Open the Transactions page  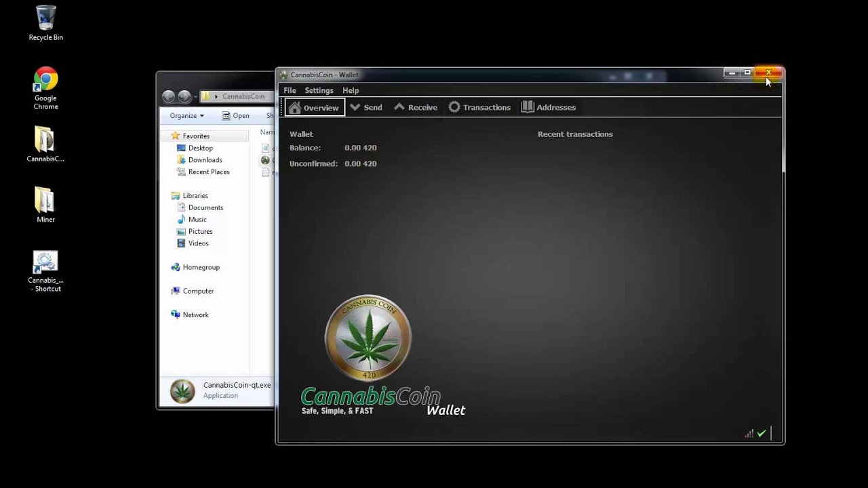(x=479, y=107)
